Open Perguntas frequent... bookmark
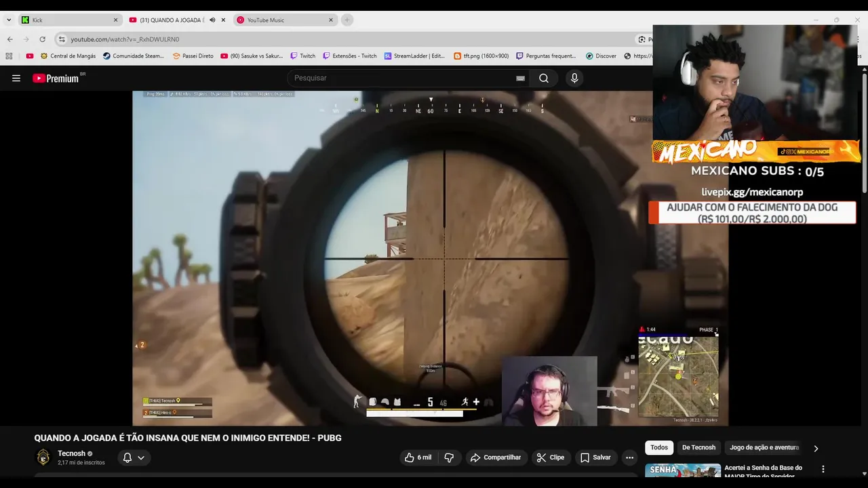This screenshot has height=488, width=868. (547, 56)
